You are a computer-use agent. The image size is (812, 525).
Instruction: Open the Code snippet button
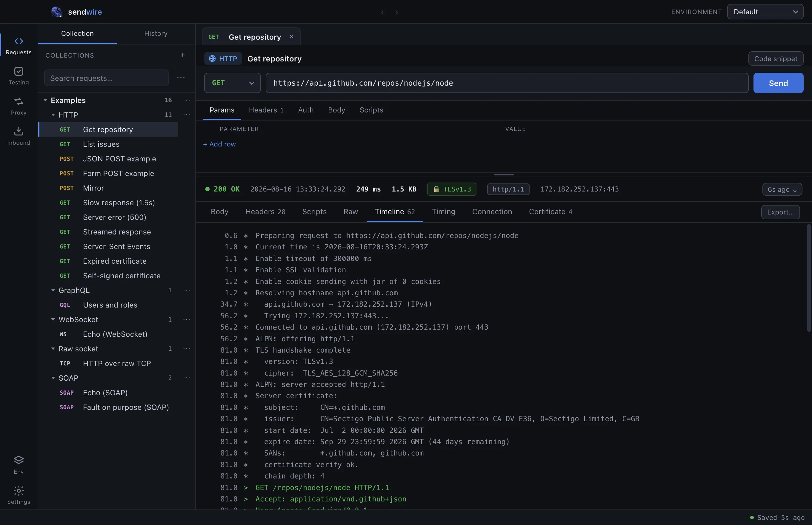tap(776, 59)
